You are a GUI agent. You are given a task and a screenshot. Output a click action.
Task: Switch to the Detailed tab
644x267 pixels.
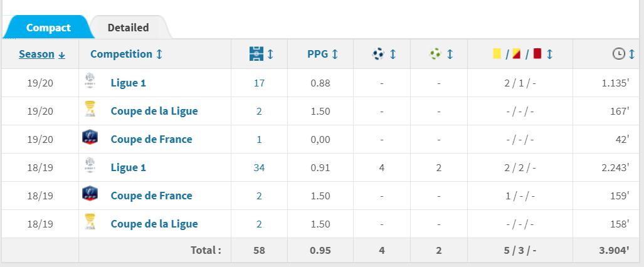point(128,28)
